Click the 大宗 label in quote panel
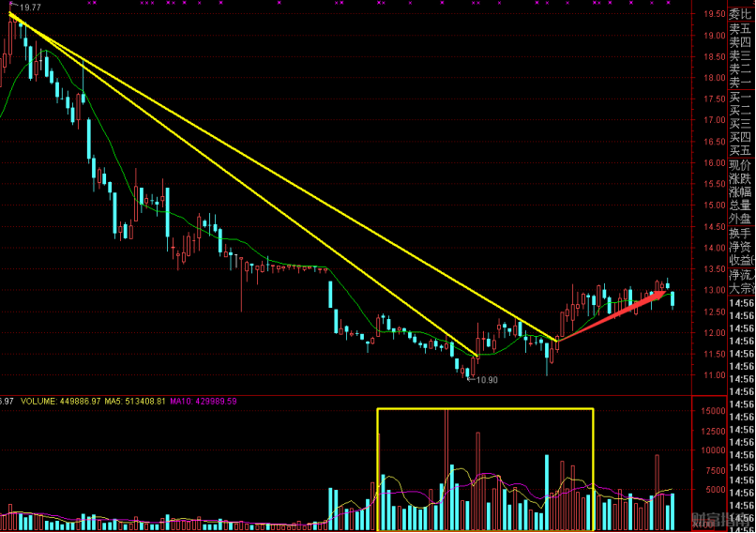 [x=740, y=288]
